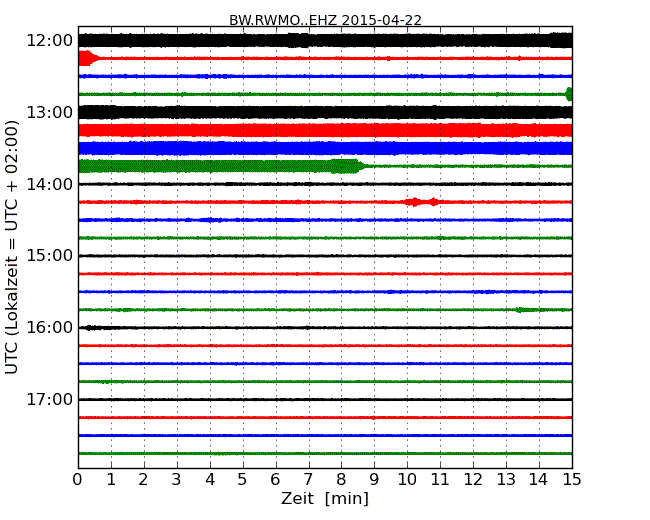
Task: Click the thick black 12:00 seismogram trace
Action: pos(325,40)
